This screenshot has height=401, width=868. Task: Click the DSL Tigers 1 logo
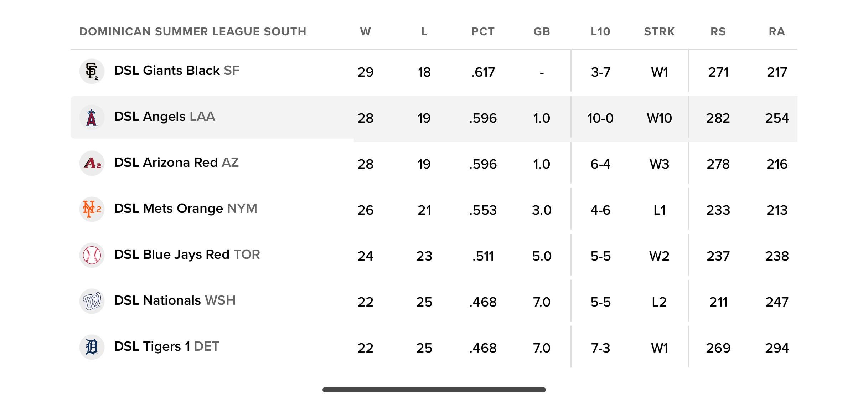92,347
